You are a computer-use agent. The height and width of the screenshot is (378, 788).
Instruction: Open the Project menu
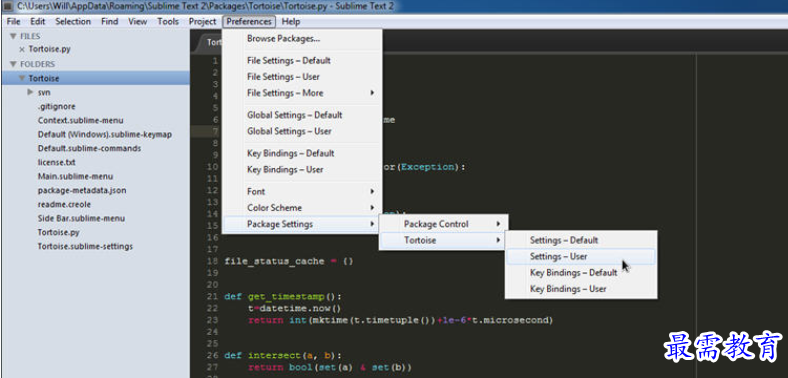(203, 22)
